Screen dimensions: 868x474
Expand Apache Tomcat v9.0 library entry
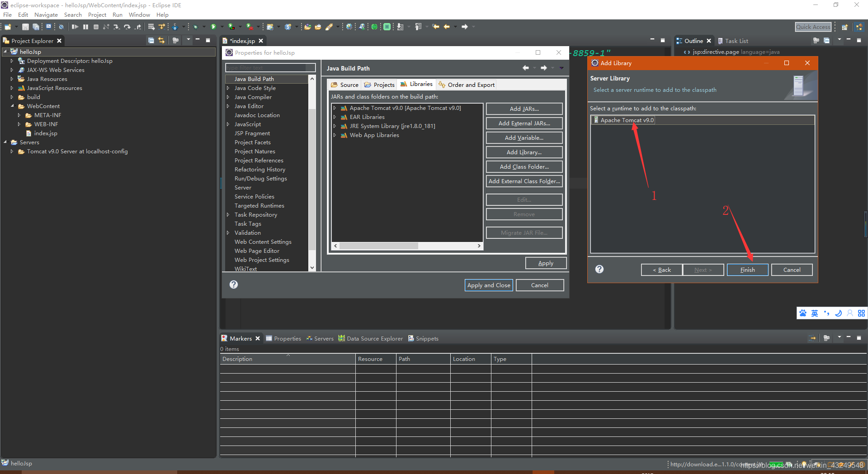335,108
